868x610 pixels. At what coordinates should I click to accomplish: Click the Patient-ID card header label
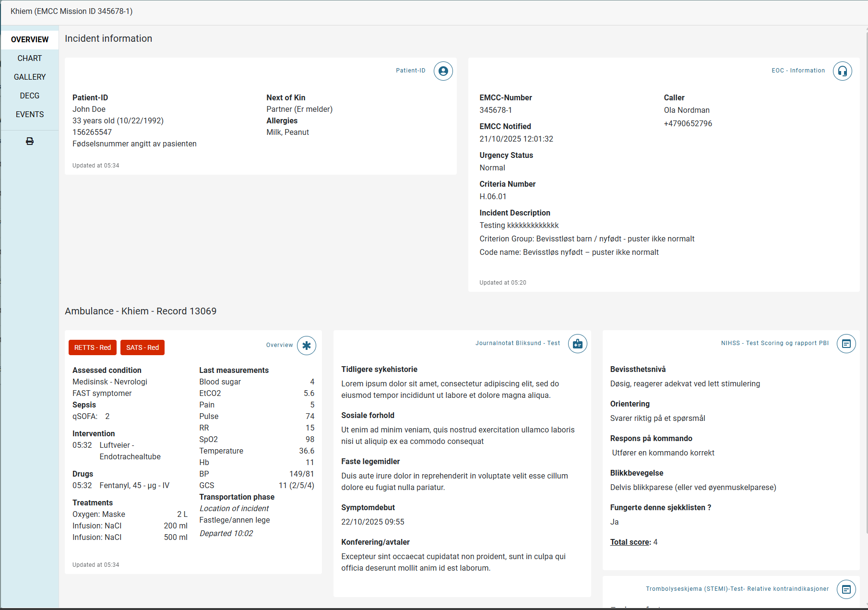411,71
